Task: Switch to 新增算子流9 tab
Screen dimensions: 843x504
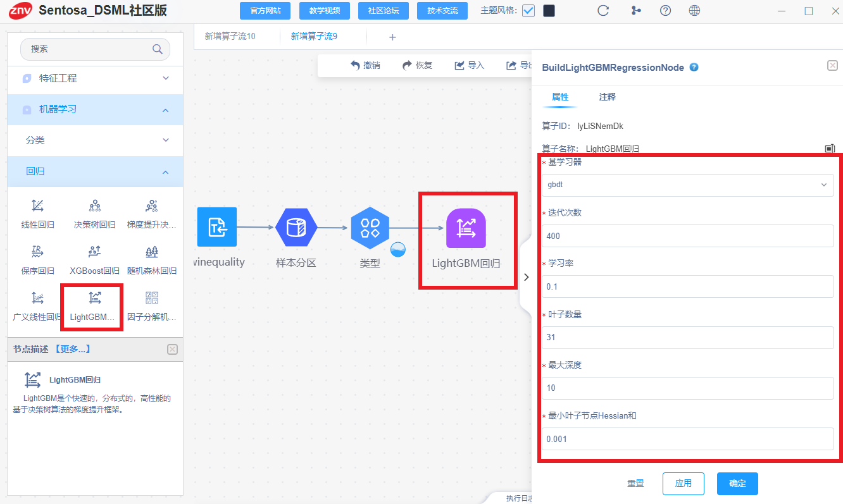Action: point(314,37)
